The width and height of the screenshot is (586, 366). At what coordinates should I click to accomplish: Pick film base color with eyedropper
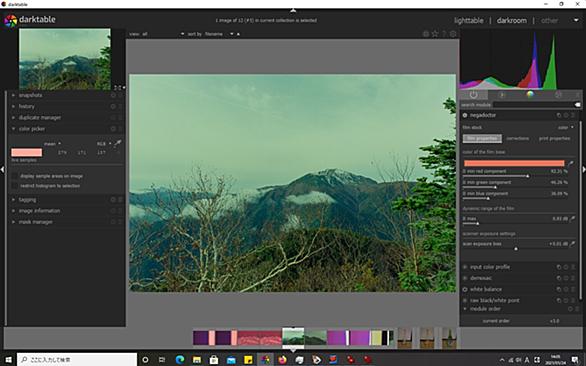(x=571, y=163)
